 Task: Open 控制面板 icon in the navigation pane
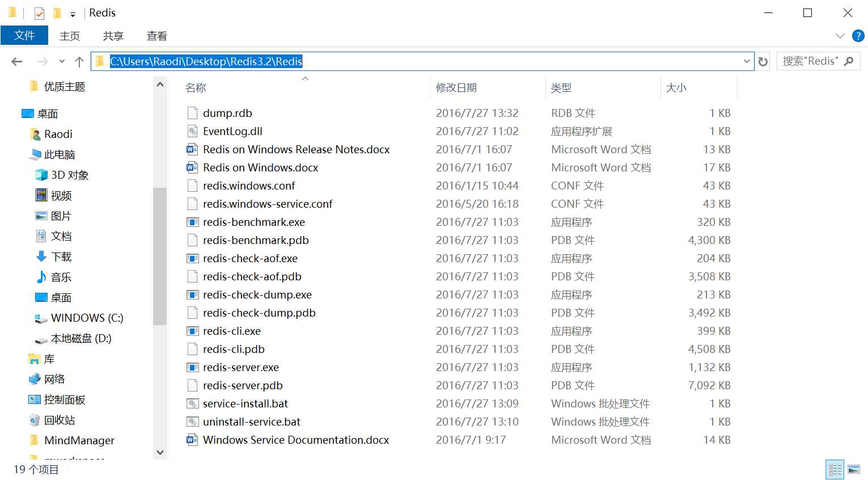(x=35, y=399)
